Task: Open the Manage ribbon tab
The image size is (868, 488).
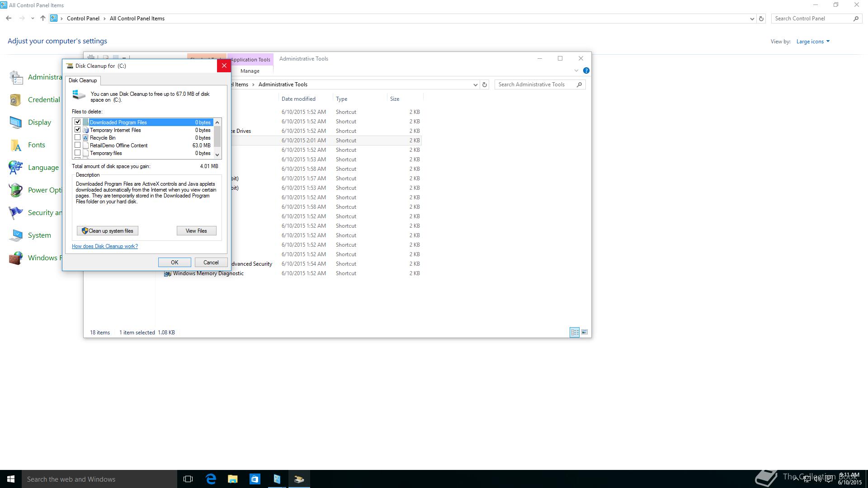Action: (x=250, y=71)
